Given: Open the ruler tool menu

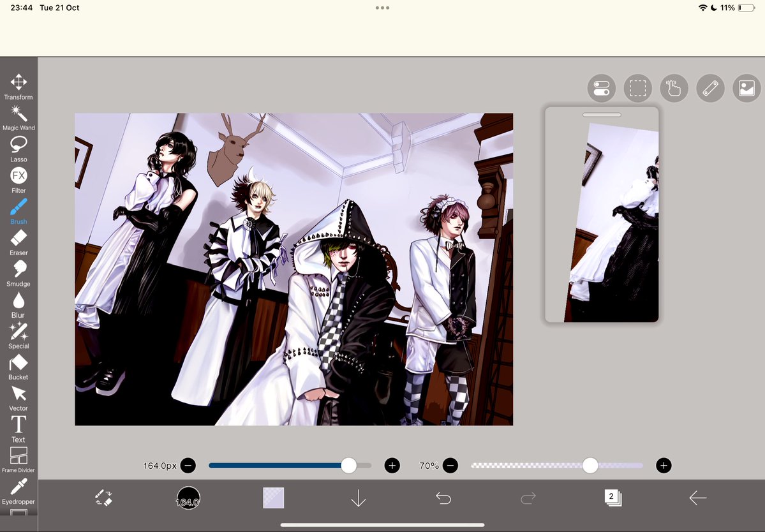Looking at the screenshot, I should [x=710, y=88].
